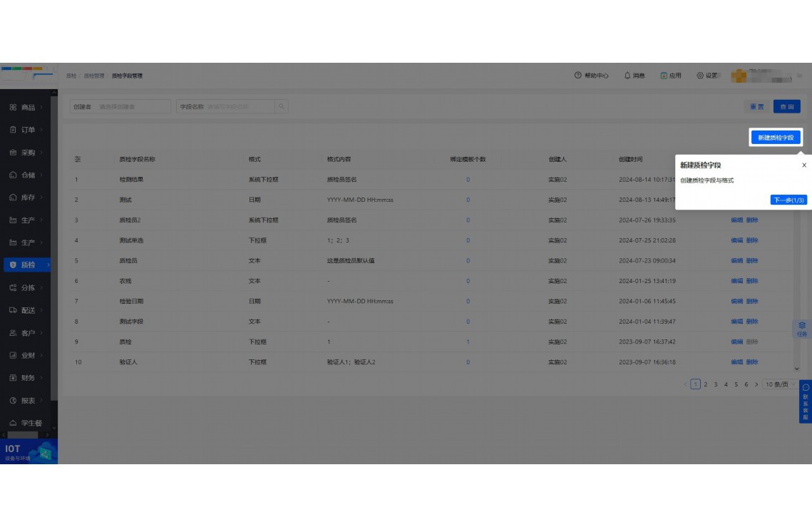Viewport: 812px width, 527px height.
Task: Expand the 商品 sidebar menu
Action: click(28, 108)
